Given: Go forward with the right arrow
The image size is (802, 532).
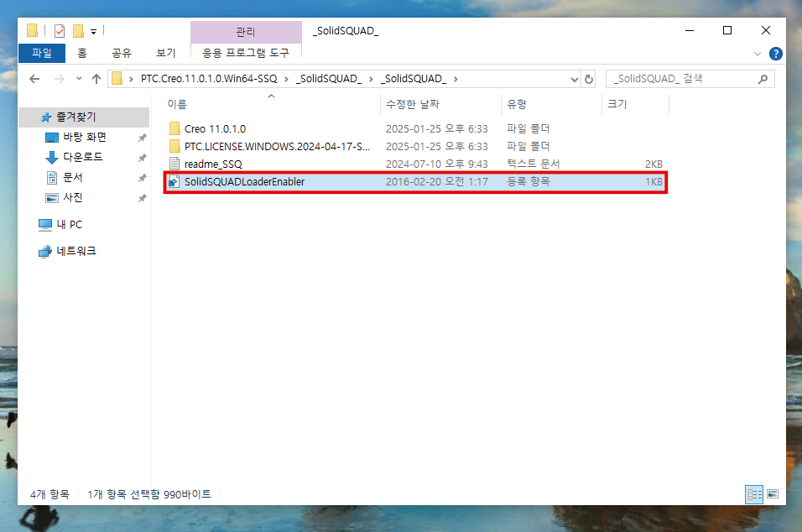Looking at the screenshot, I should (60, 79).
